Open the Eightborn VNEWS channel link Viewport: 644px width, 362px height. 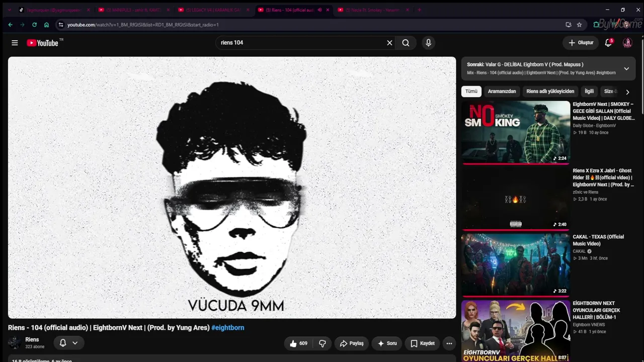(589, 325)
